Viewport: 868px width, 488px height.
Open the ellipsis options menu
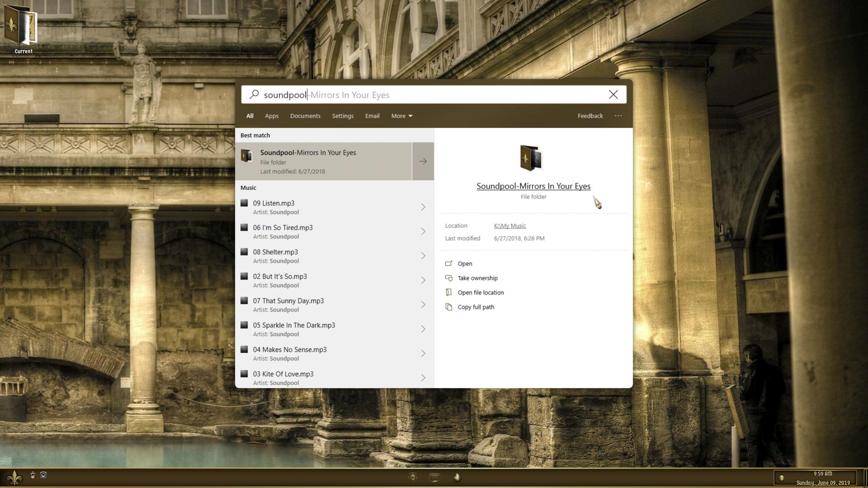coord(618,116)
